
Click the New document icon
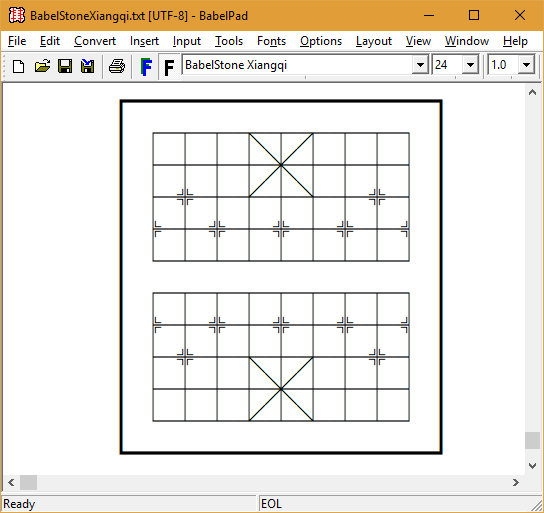point(18,66)
